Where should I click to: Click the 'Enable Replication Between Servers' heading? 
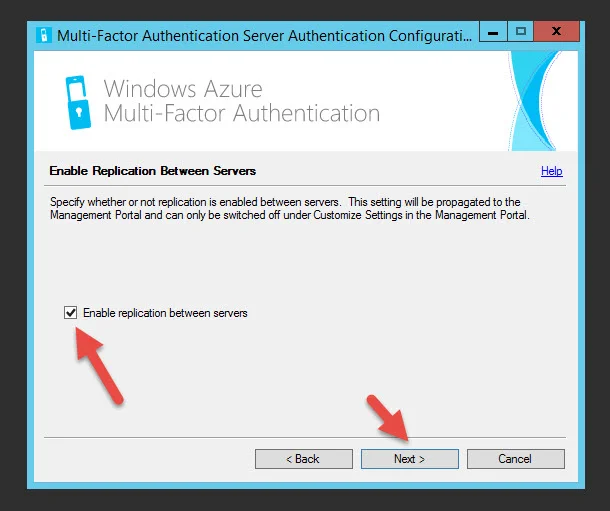click(x=152, y=171)
